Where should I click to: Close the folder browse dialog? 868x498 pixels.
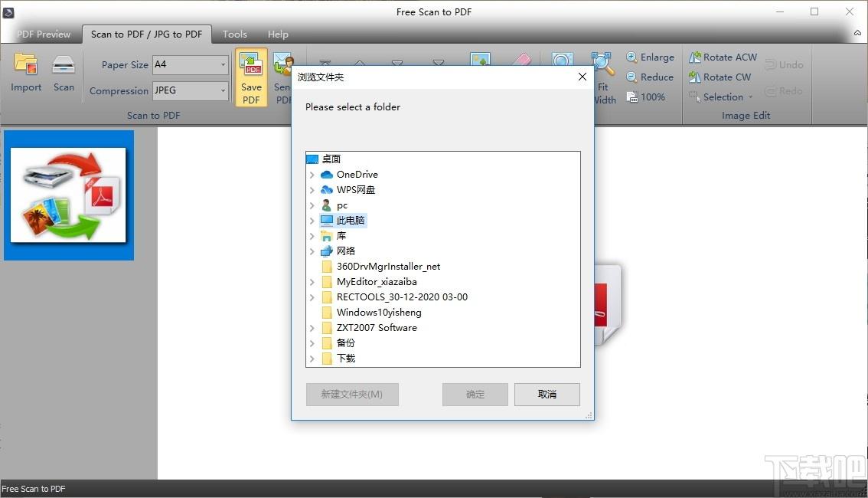[x=582, y=77]
